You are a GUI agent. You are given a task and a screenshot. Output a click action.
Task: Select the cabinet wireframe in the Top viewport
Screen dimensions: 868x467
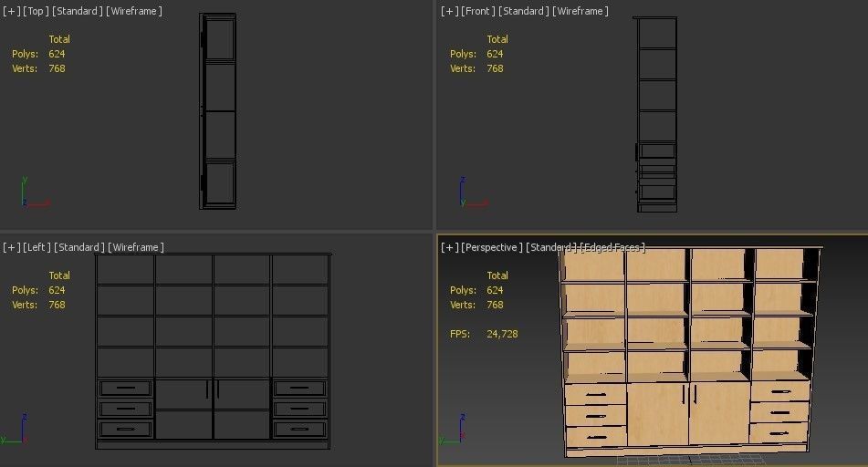point(218,111)
